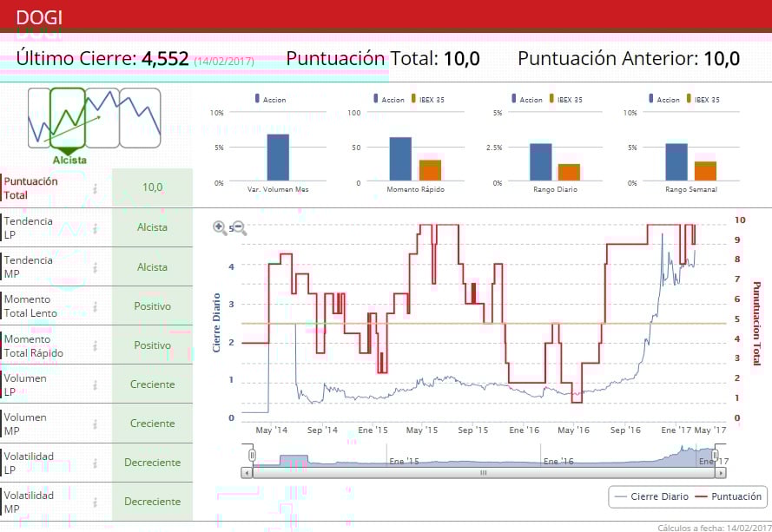Click Decreciente value for Volatilidad LP

click(152, 463)
